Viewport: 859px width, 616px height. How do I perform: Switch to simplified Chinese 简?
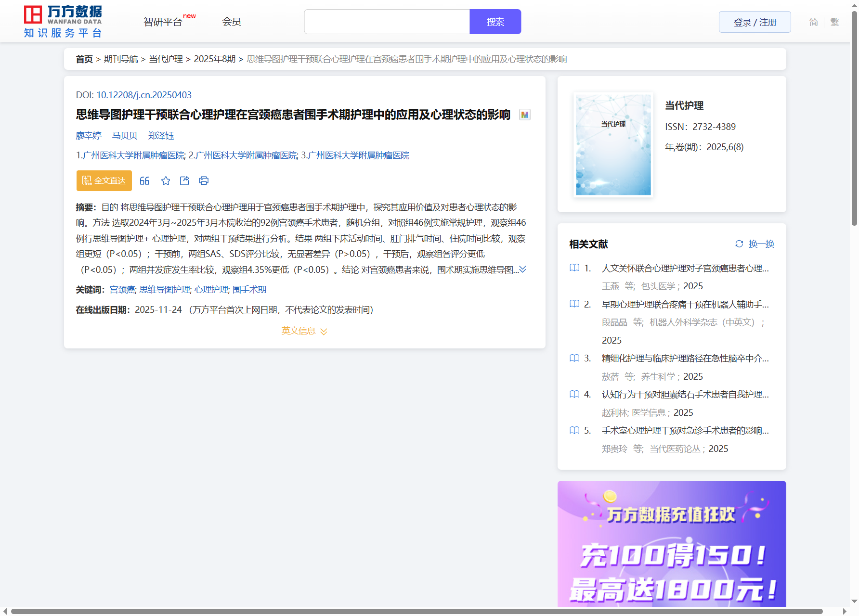[x=813, y=22]
